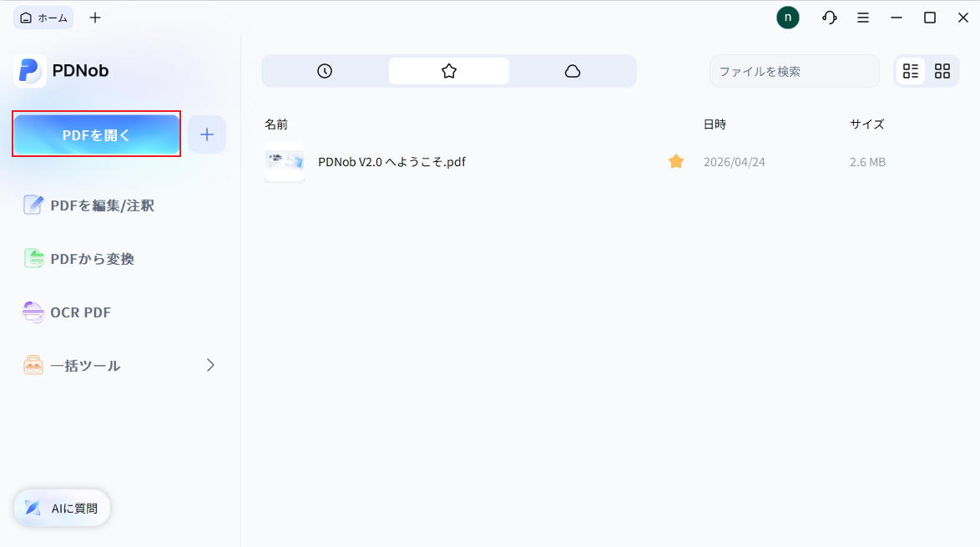Click the AIに質問 button
Image resolution: width=980 pixels, height=547 pixels.
(62, 509)
